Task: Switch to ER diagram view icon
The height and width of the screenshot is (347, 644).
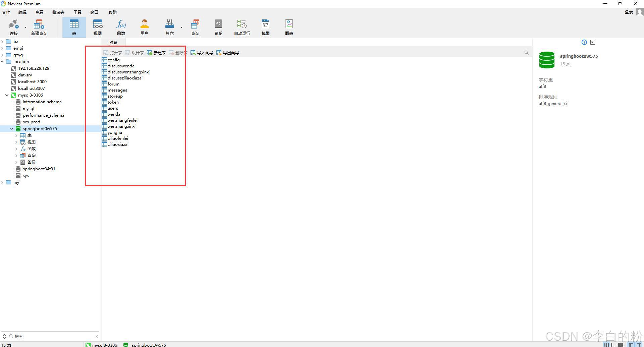Action: pos(621,345)
